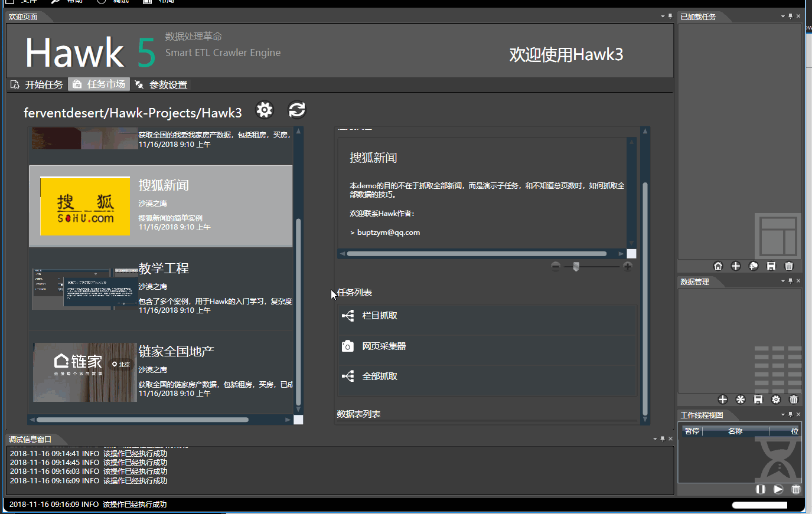Refresh the Hawk-Projects task market list
812x514 pixels.
coord(296,110)
